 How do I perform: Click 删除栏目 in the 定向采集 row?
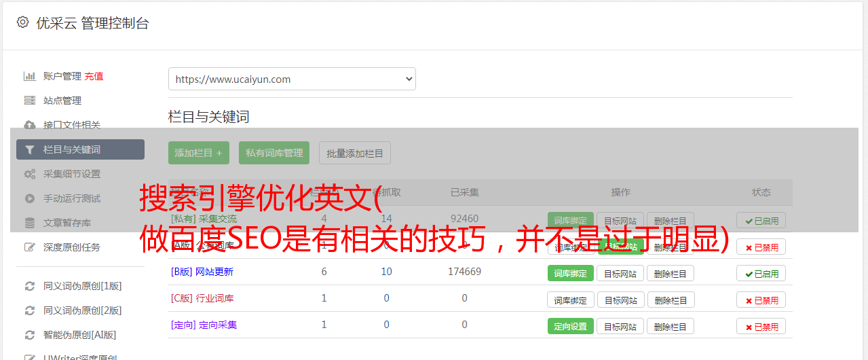pos(671,326)
